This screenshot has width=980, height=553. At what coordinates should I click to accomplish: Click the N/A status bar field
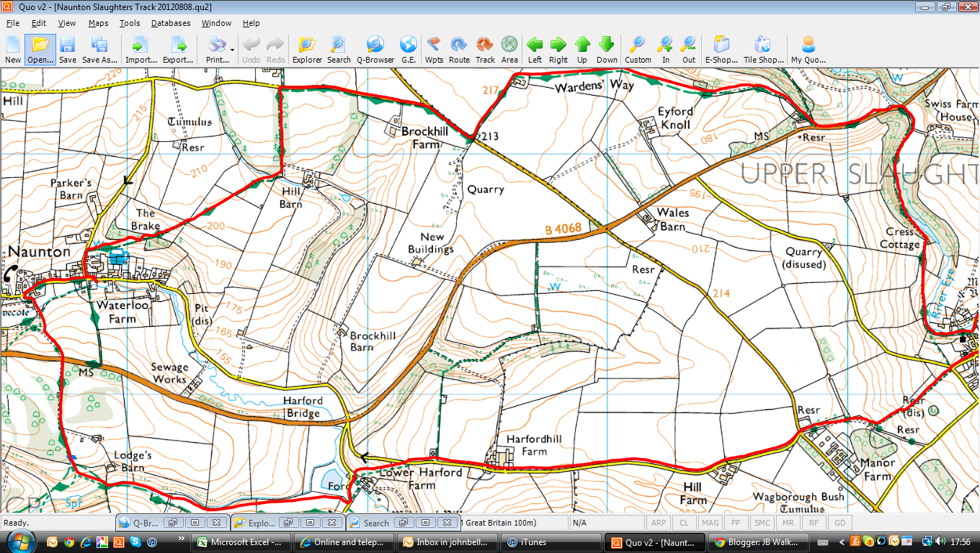click(609, 522)
